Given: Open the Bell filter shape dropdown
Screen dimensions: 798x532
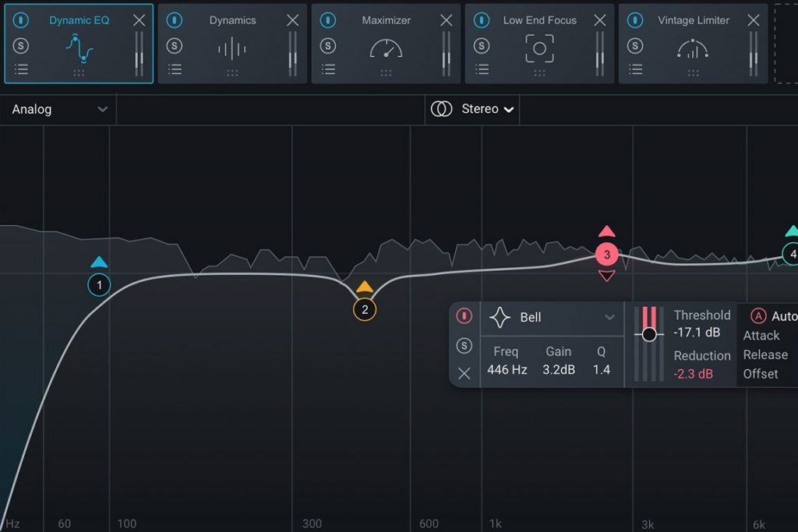Looking at the screenshot, I should 553,317.
